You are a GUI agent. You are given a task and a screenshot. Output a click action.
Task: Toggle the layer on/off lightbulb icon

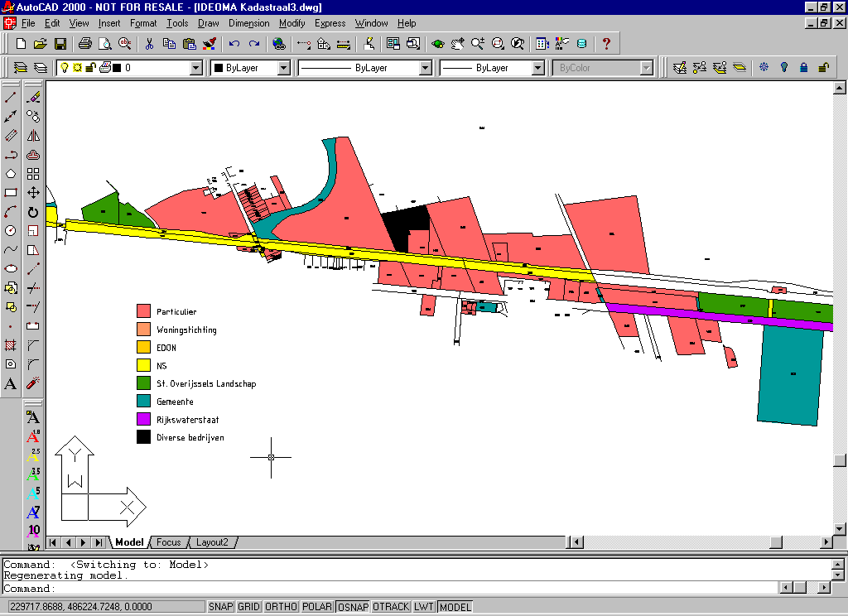(65, 68)
